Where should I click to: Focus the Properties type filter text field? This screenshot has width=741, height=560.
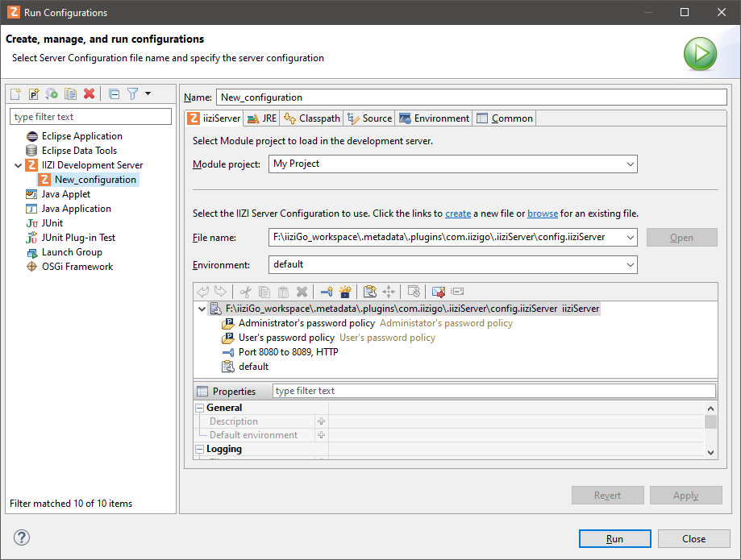pos(493,391)
